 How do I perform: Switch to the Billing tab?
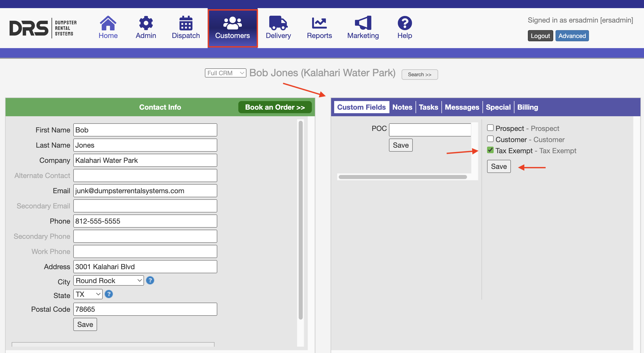click(x=527, y=107)
